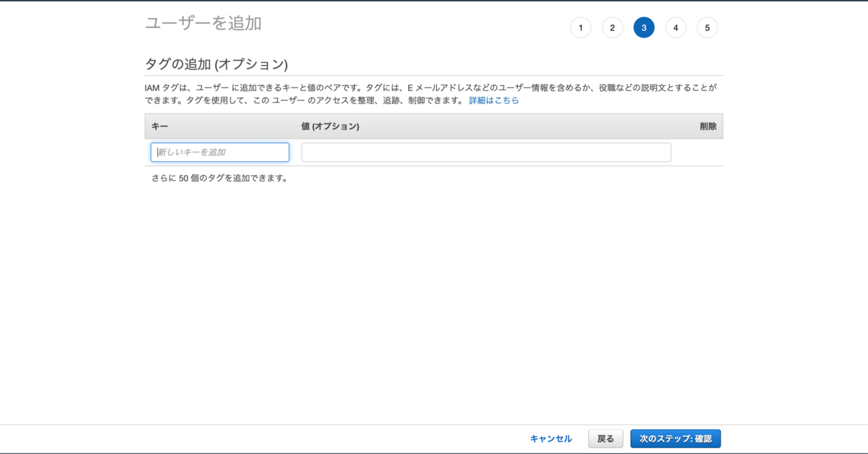This screenshot has height=454, width=868.
Task: Open the 詳細はこちら link
Action: 493,100
